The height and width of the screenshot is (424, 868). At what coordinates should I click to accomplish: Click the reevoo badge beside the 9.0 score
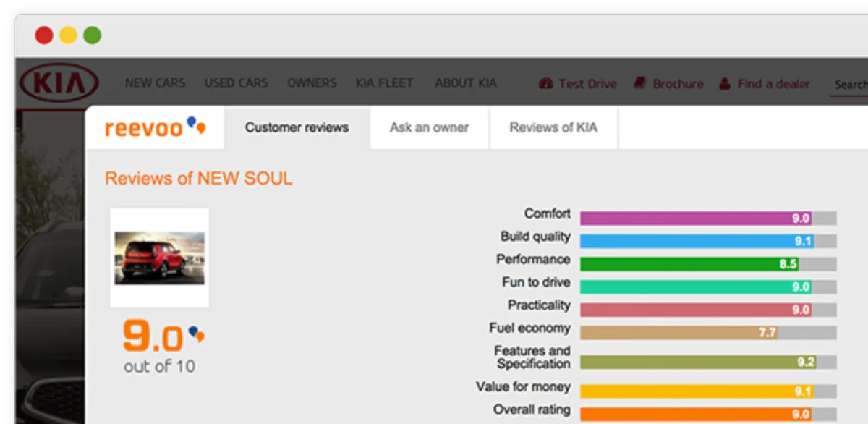click(197, 334)
